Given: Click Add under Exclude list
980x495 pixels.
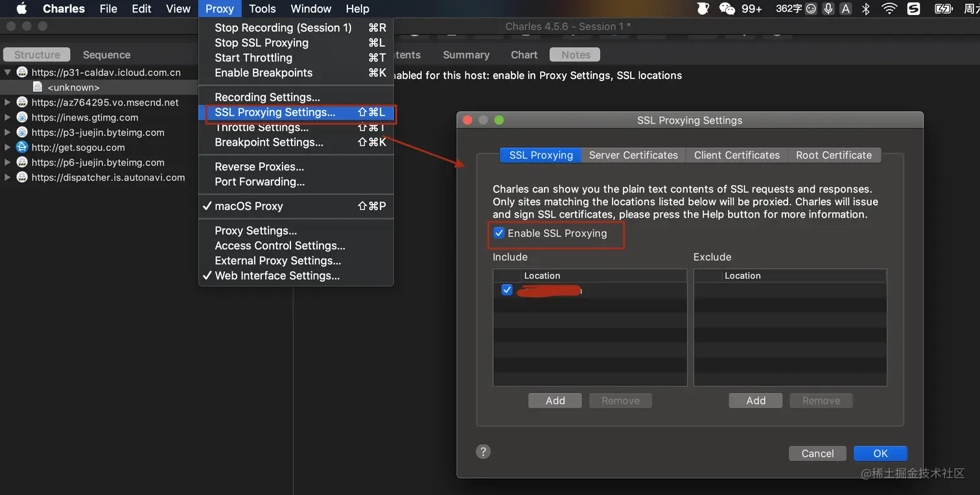Looking at the screenshot, I should (x=756, y=400).
